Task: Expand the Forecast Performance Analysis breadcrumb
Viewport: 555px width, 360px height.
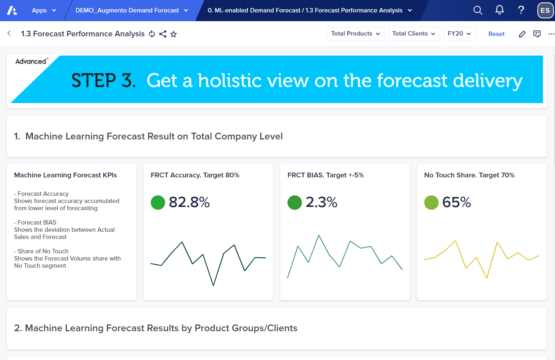Action: click(x=310, y=10)
